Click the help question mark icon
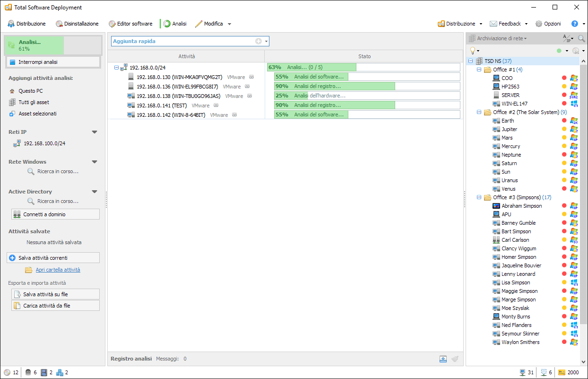The height and width of the screenshot is (379, 588). (575, 24)
